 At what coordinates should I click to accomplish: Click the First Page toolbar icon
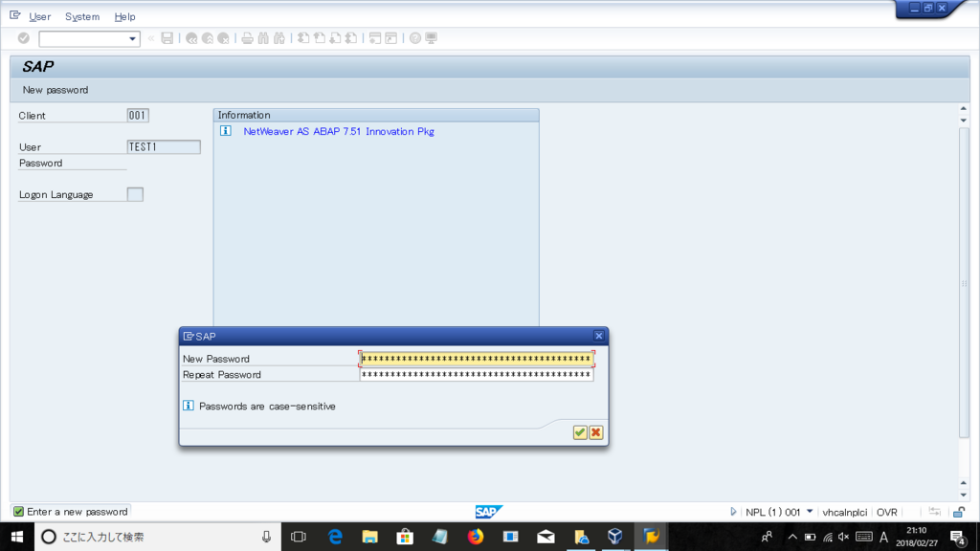click(303, 38)
